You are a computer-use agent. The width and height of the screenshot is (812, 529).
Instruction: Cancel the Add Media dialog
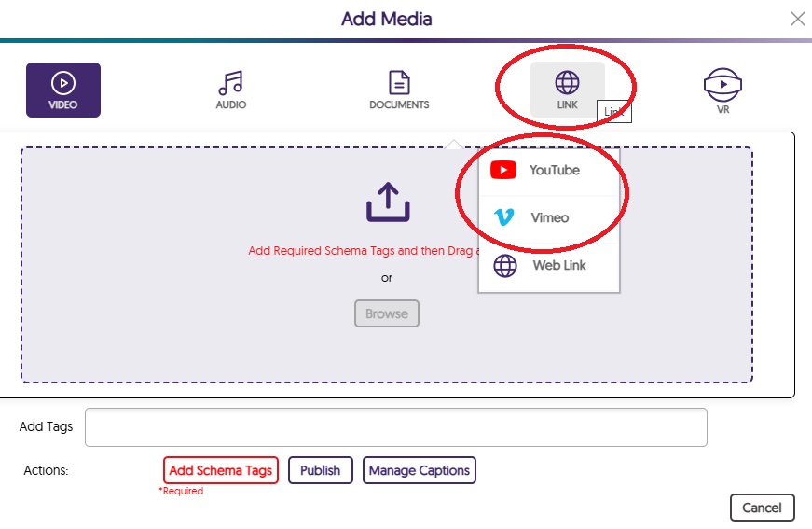[x=762, y=508]
